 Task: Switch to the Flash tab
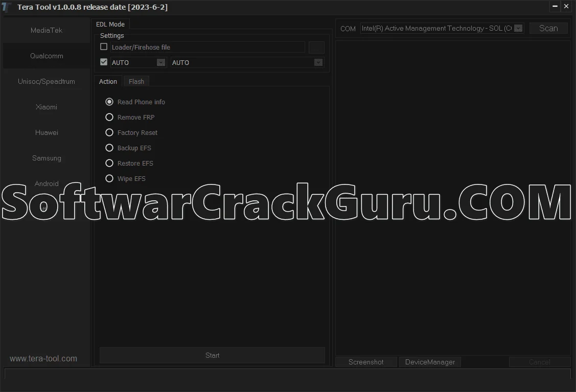[x=136, y=82]
